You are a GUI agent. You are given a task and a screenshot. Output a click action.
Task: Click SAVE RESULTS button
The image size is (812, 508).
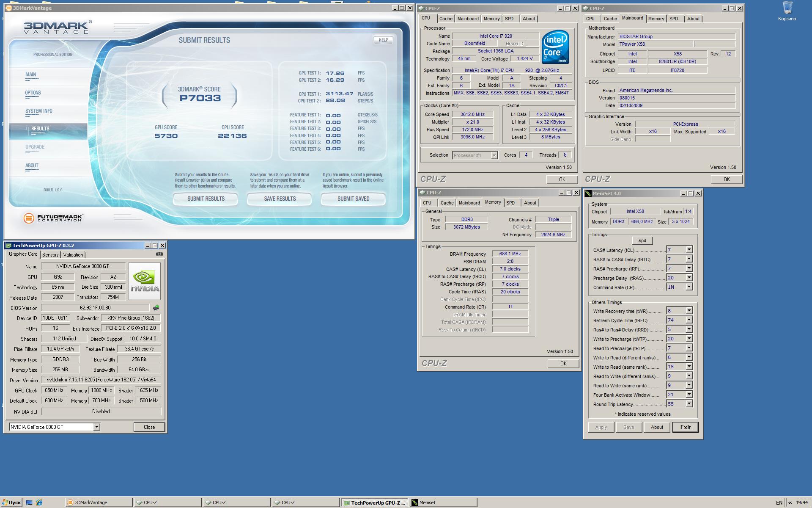pyautogui.click(x=280, y=199)
